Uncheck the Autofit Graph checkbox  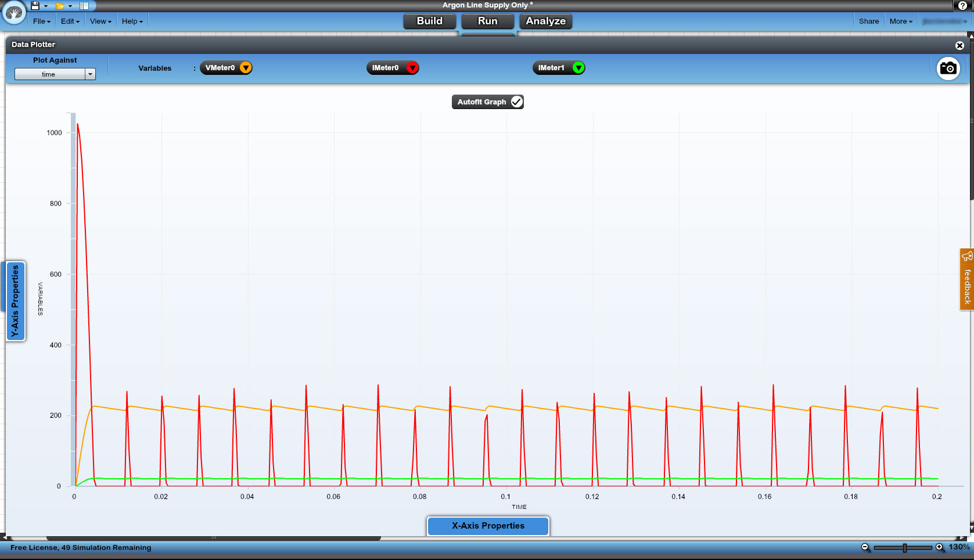click(x=516, y=102)
